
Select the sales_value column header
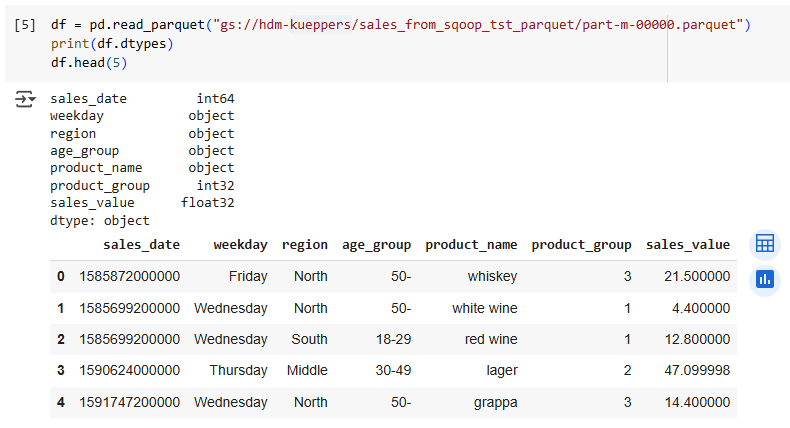(688, 244)
